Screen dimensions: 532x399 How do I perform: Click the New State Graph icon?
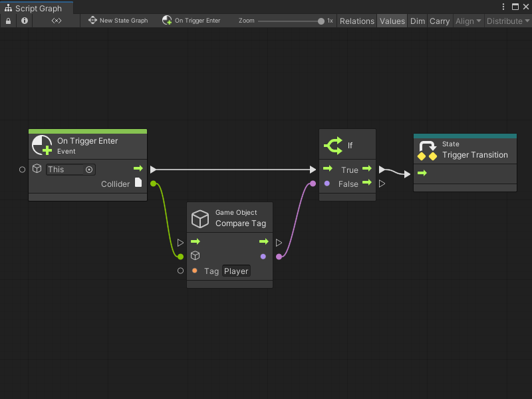(93, 21)
